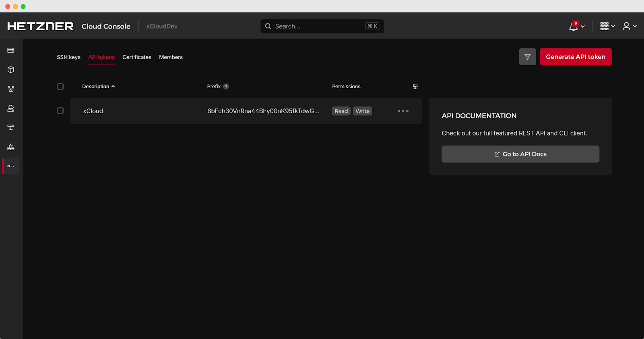Click the Prefix help question icon
Screen dimensions: 644x339
click(226, 87)
